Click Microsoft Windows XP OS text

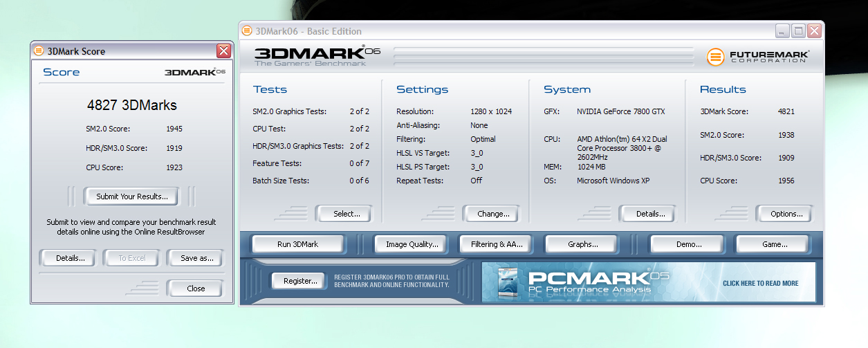(613, 181)
